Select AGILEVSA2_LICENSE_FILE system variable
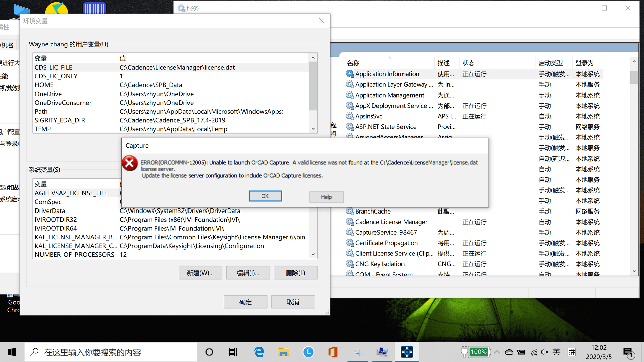The height and width of the screenshot is (362, 644). point(77,193)
